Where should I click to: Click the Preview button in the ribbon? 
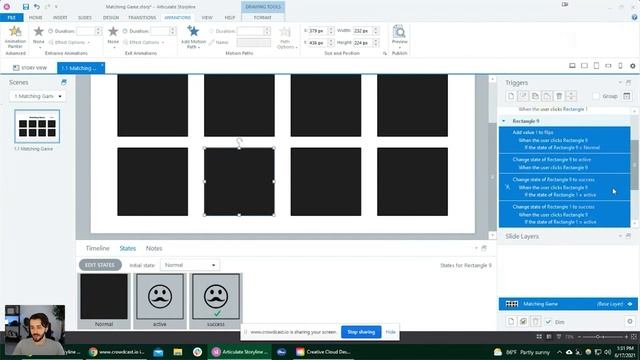point(399,35)
